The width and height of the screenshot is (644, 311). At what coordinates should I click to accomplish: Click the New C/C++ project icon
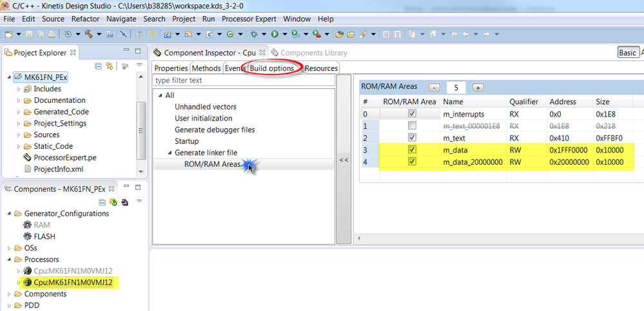[x=168, y=34]
